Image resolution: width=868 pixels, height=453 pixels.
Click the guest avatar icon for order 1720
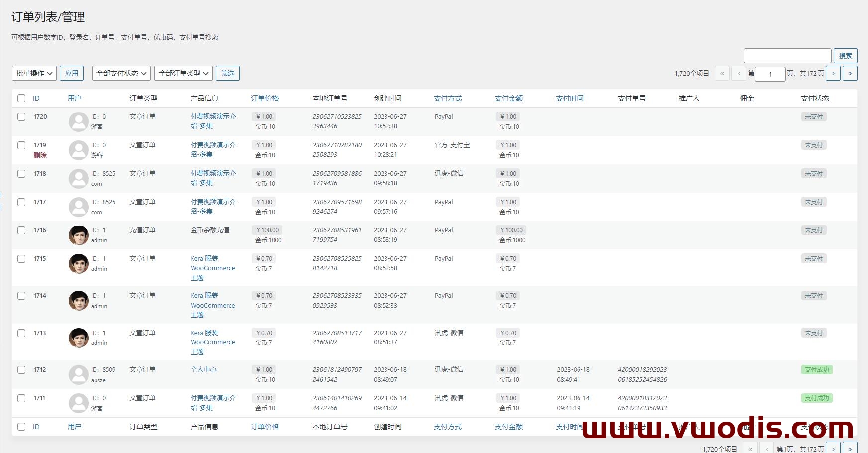(78, 121)
